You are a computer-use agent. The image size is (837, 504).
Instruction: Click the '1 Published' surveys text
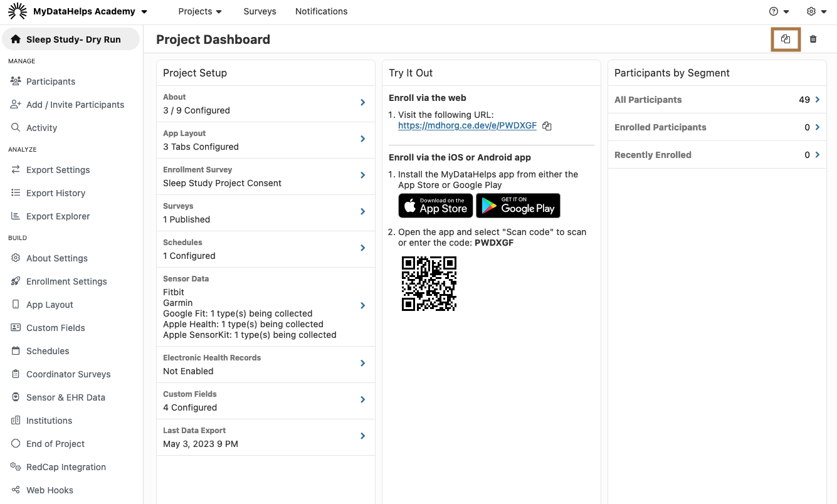[x=186, y=219]
